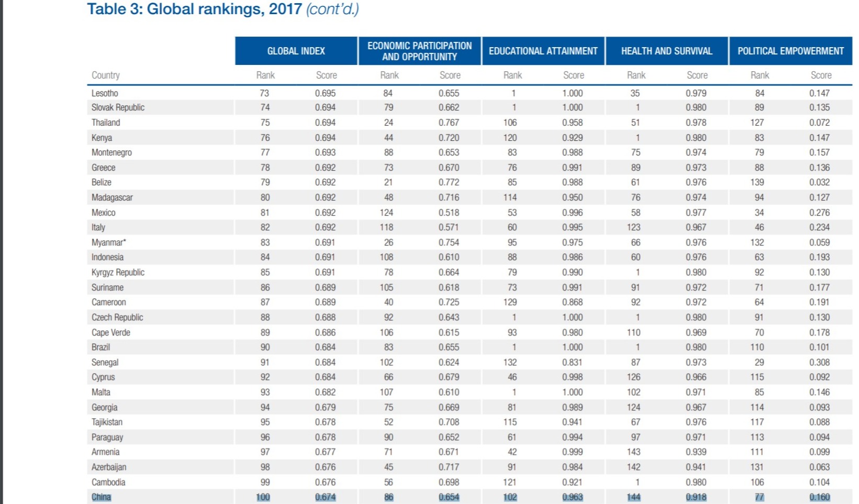Click Cameroon's educational attainment score 0.868
The height and width of the screenshot is (504, 859).
pos(573,302)
